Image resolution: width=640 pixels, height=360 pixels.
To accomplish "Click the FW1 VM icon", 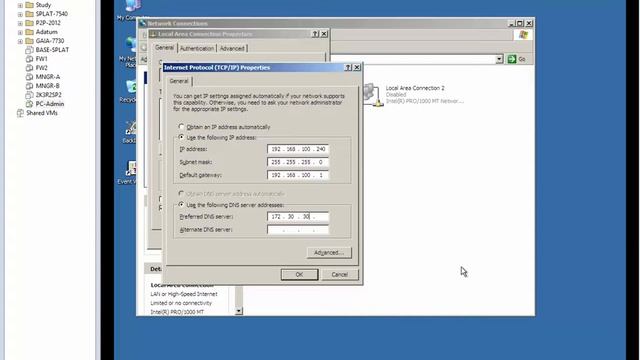I will (x=29, y=59).
